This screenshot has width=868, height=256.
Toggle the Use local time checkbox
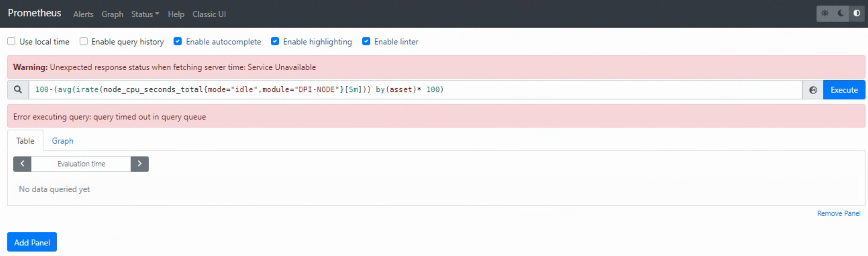11,41
